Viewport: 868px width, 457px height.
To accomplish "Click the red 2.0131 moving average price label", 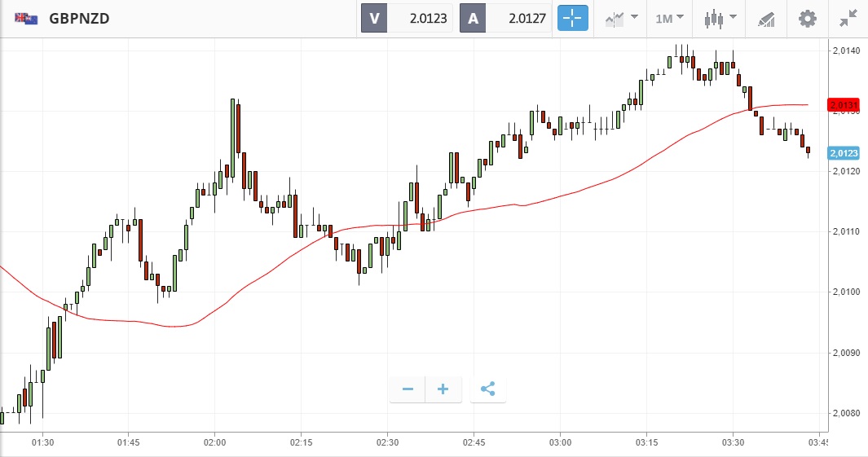I will click(841, 105).
